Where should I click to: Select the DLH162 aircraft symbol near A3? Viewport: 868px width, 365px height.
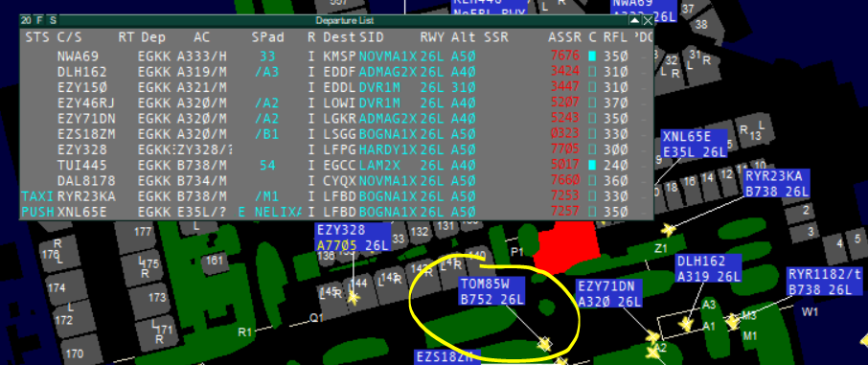(x=687, y=324)
